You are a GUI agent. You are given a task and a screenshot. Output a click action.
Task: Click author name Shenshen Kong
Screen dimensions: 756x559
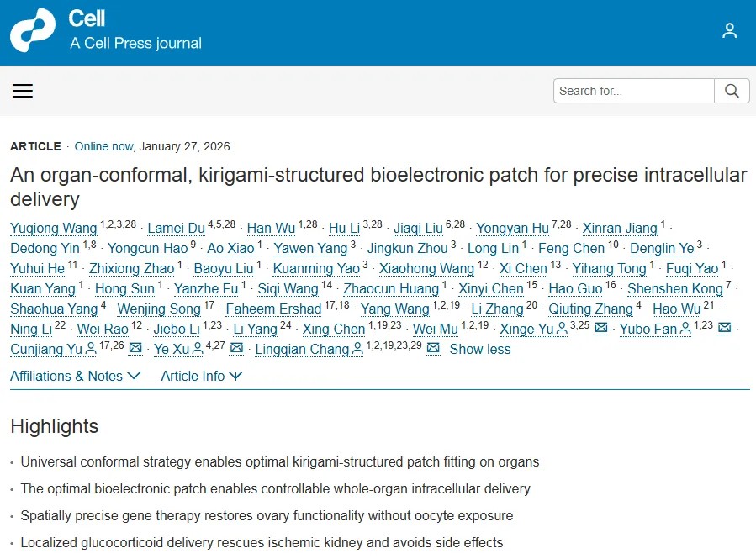[x=674, y=288]
